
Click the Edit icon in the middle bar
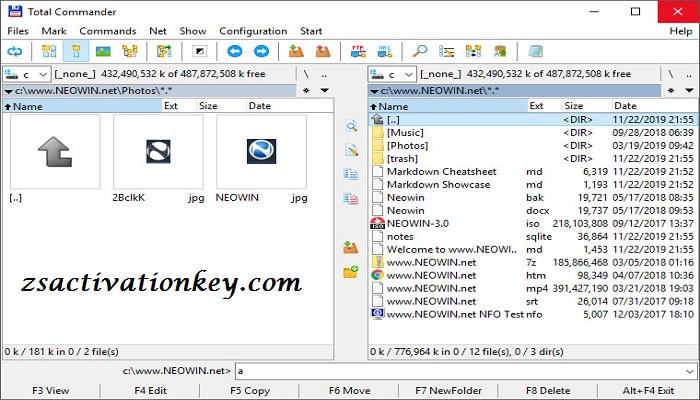351,150
